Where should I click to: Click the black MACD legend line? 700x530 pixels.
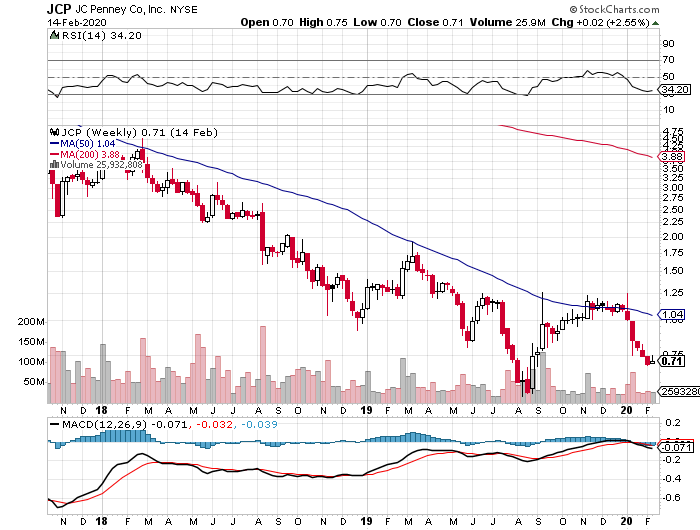pyautogui.click(x=54, y=424)
